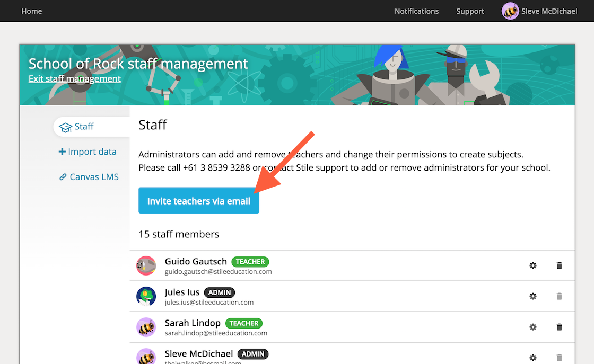Click the trash icon for Jules Ius
The width and height of the screenshot is (594, 364).
coord(559,296)
